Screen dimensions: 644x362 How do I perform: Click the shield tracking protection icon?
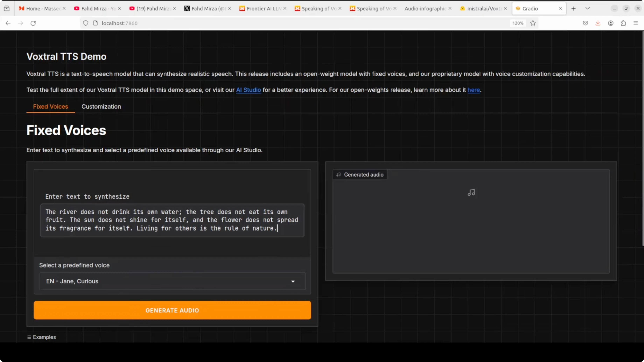[x=86, y=23]
